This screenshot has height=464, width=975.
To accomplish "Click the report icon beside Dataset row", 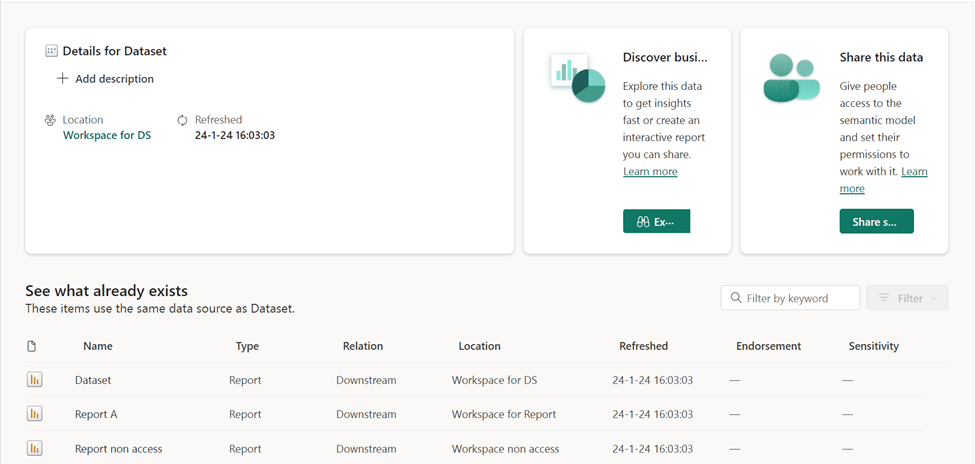I will 35,380.
